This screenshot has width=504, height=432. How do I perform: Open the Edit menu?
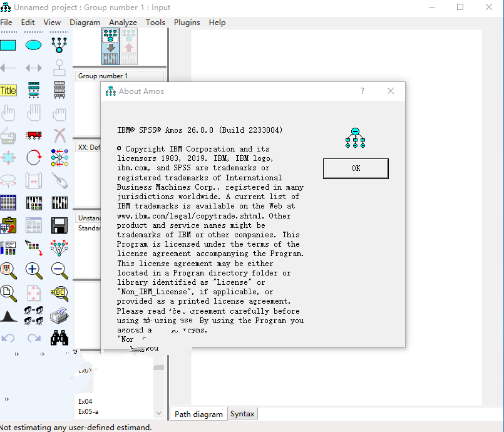pos(28,23)
